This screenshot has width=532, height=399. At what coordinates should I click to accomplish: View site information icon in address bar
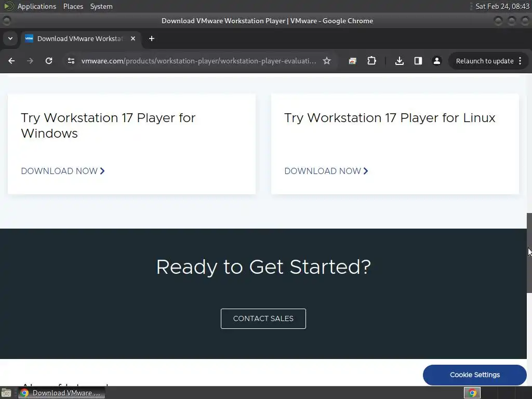pos(71,61)
